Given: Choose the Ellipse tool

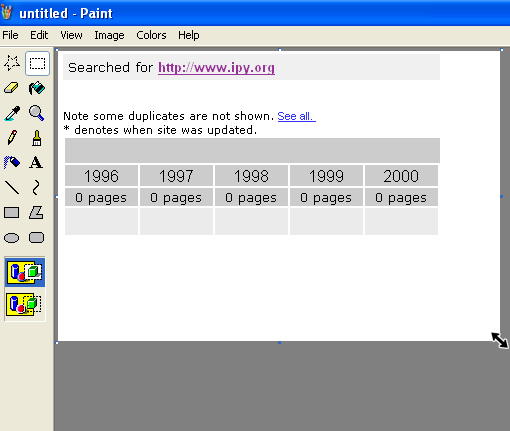Looking at the screenshot, I should [x=12, y=238].
